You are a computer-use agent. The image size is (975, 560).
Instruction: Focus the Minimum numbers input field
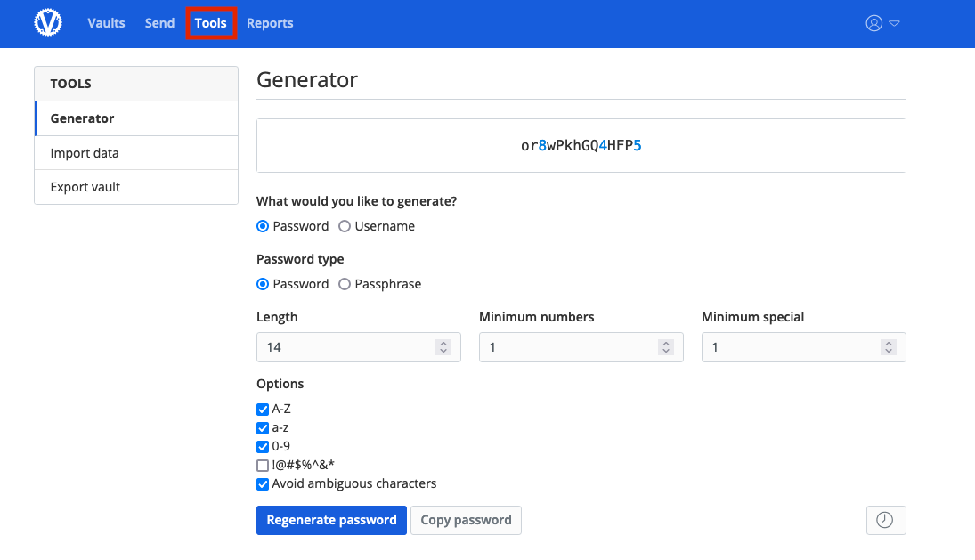(x=570, y=347)
